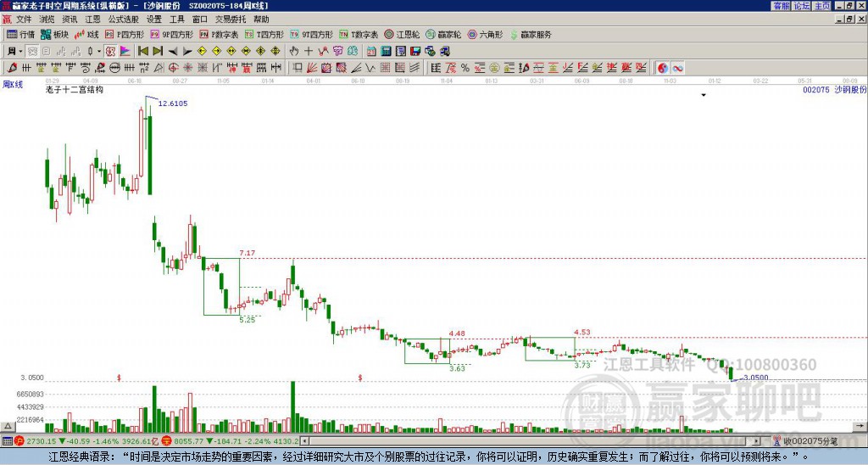Select the hand pan tool
Viewport: 868px width, 465px height.
coord(294,52)
